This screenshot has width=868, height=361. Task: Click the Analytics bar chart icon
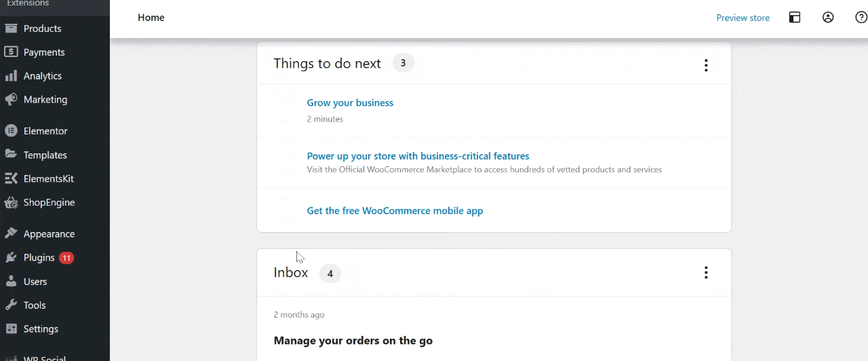[x=11, y=76]
